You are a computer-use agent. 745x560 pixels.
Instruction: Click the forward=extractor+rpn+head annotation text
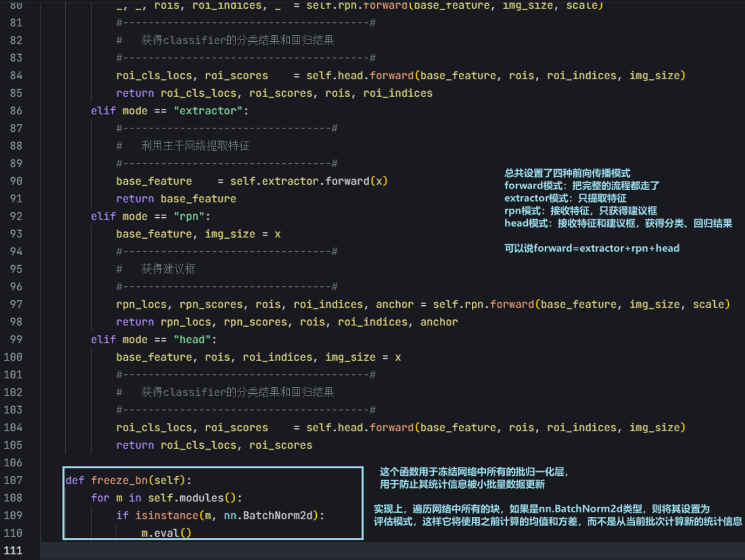coord(592,248)
